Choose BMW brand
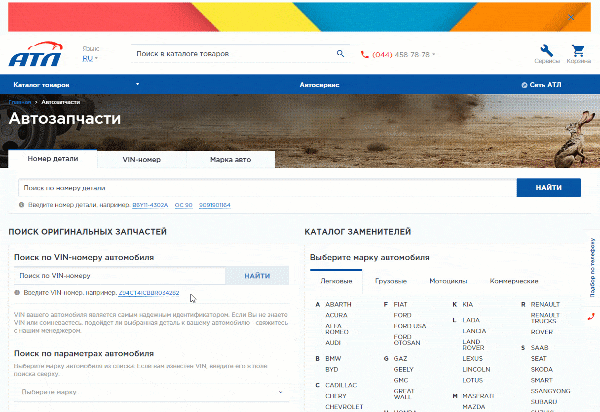Screen dimensions: 600x412 333,359
